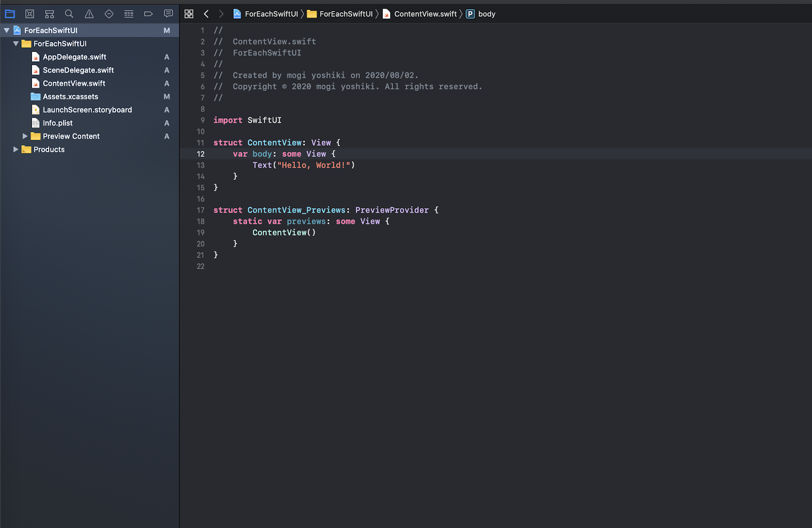812x528 pixels.
Task: Click the AppDelegate.swift file icon
Action: tap(36, 57)
